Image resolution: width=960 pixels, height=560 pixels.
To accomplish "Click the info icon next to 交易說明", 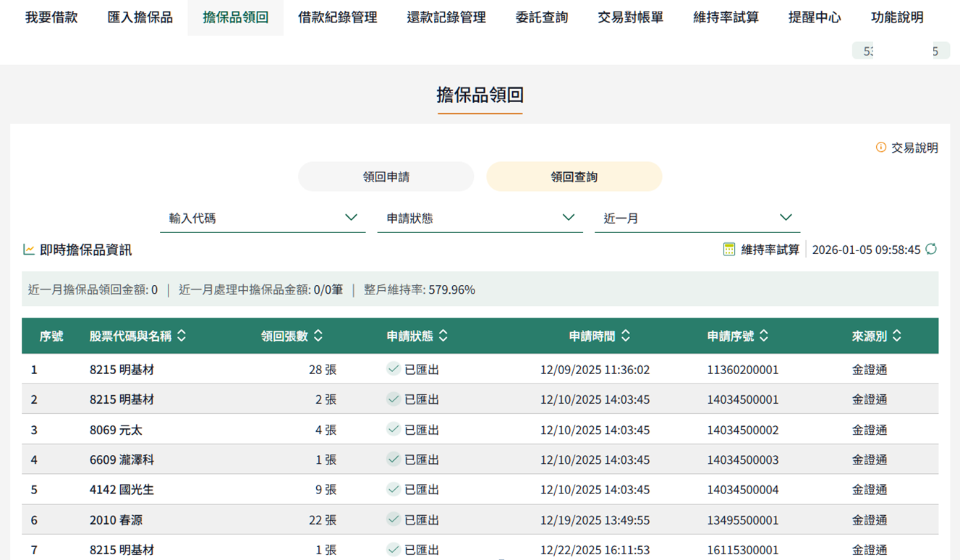I will 880,148.
